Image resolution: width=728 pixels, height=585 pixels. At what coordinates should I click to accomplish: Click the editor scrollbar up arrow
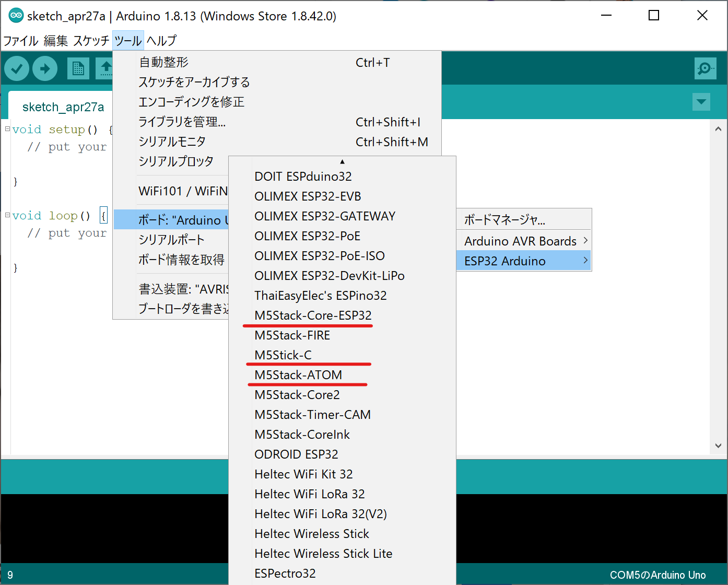click(x=718, y=128)
